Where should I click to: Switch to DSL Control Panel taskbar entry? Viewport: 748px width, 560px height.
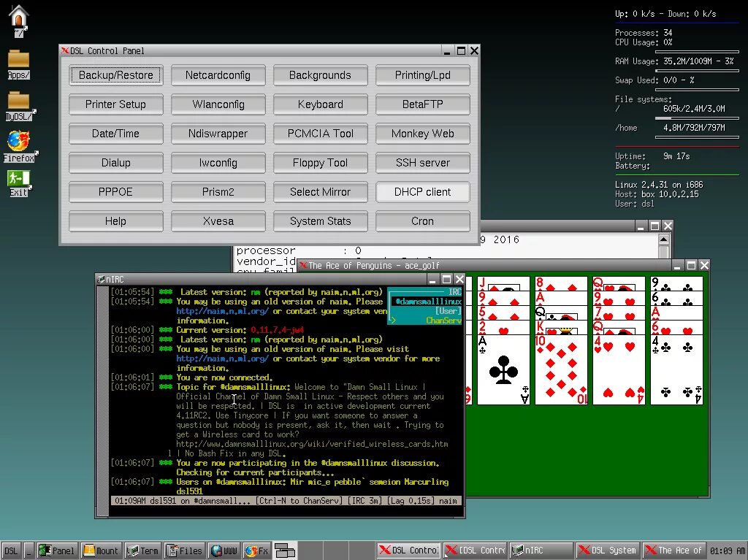pos(408,551)
